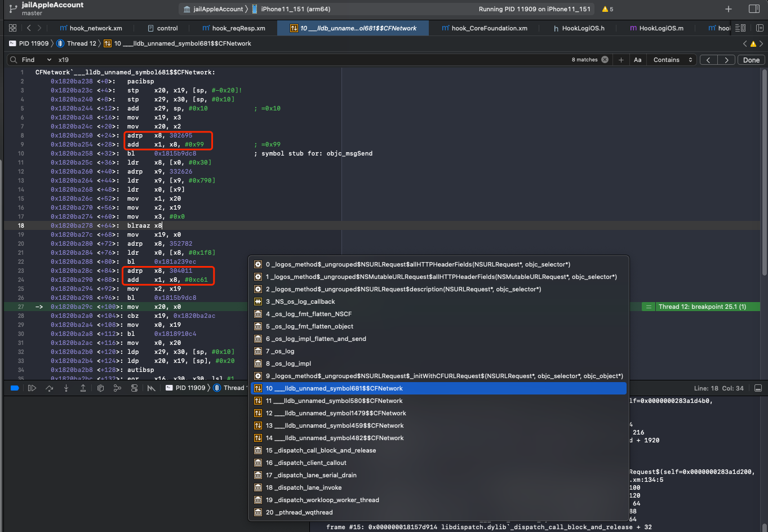Toggle breakpoints with the blue pill icon
Screen dimensions: 768x532
point(15,388)
